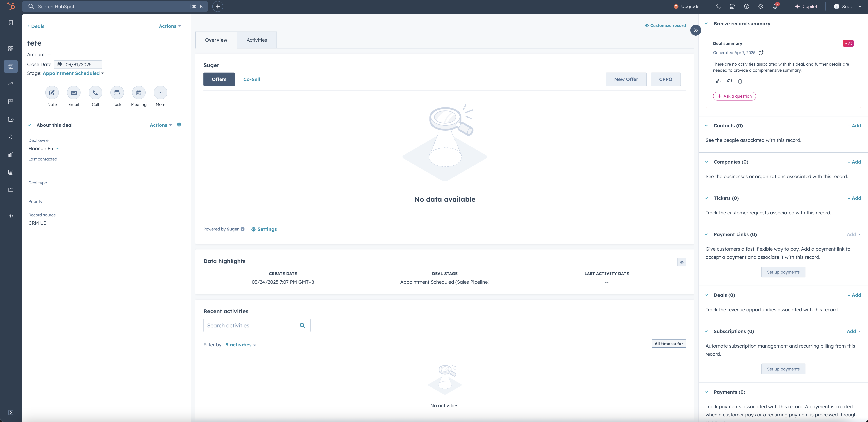Screen dimensions: 868x422
Task: Regenerate the deal summary refresh icon
Action: 761,53
